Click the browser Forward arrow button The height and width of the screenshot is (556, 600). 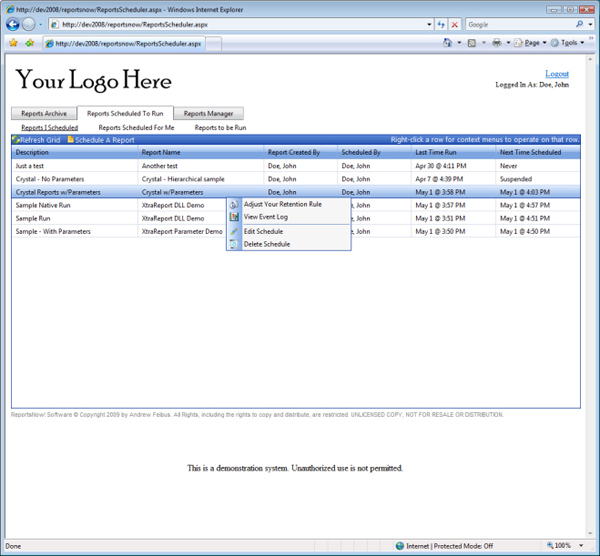[29, 24]
